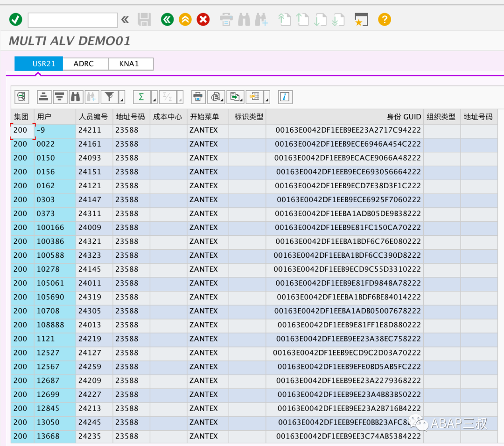Click the ALV Find Next icon
This screenshot has width=504, height=446.
point(92,97)
